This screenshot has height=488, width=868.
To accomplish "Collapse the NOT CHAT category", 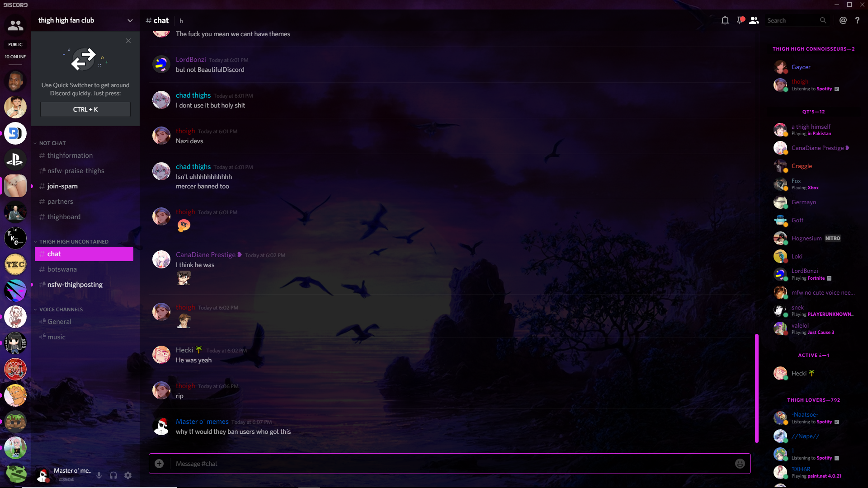I will pyautogui.click(x=52, y=143).
